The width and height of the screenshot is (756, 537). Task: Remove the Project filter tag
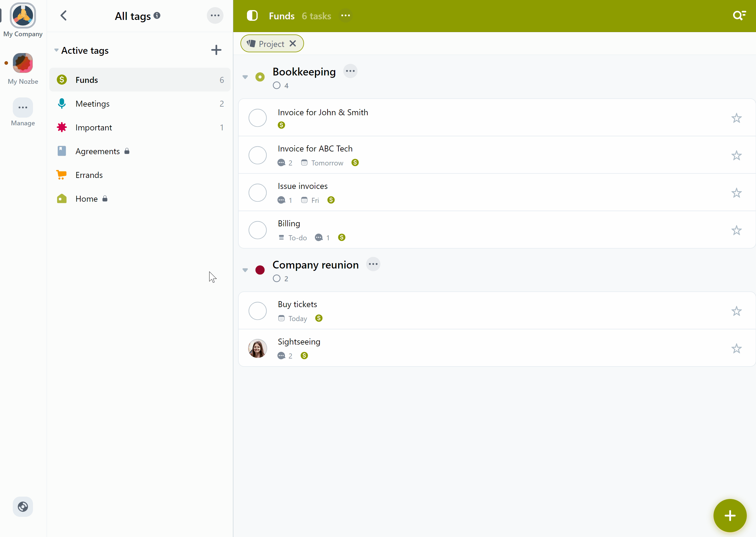coord(293,44)
